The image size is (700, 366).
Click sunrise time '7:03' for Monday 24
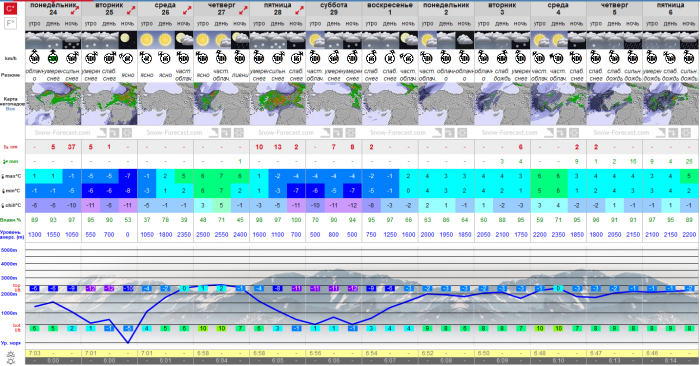34,353
